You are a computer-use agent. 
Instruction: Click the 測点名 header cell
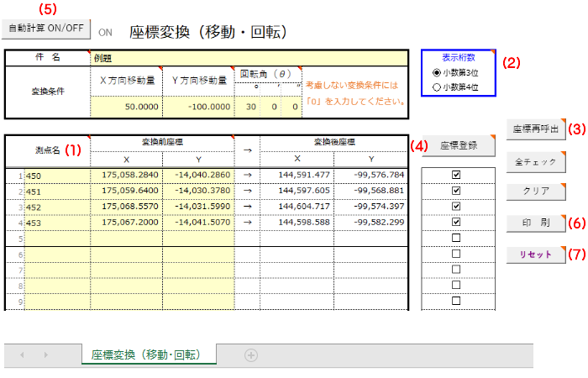coord(48,150)
